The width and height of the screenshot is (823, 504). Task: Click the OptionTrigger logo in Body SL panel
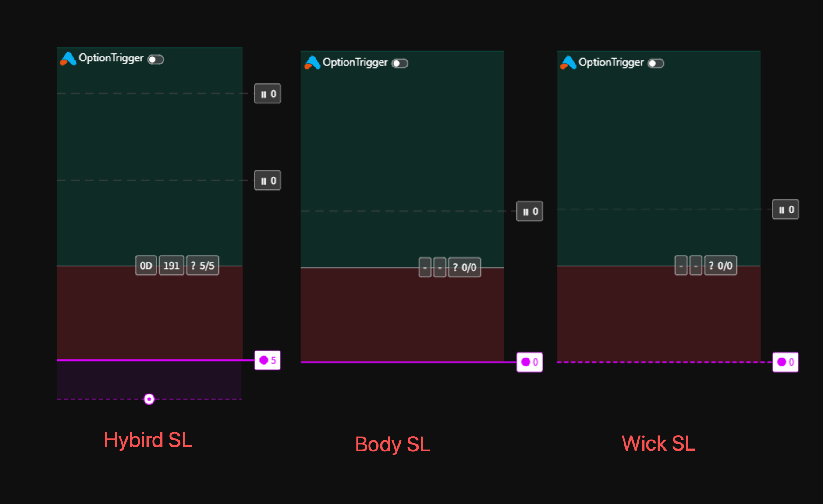[x=312, y=63]
